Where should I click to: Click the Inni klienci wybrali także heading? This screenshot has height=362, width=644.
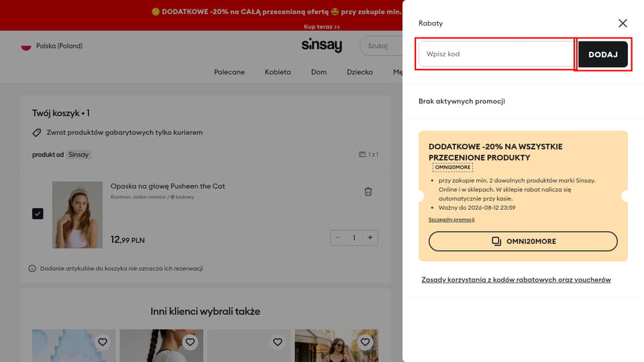(x=205, y=312)
